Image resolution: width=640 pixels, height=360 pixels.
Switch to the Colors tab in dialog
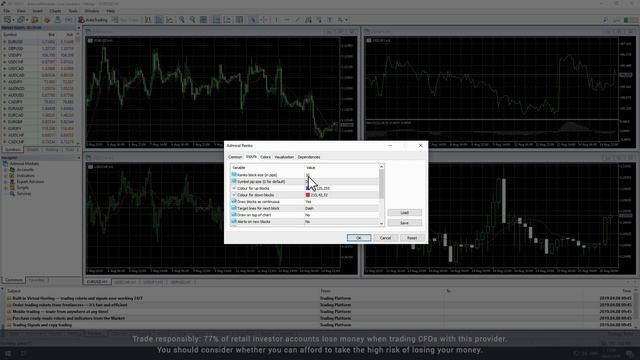265,157
